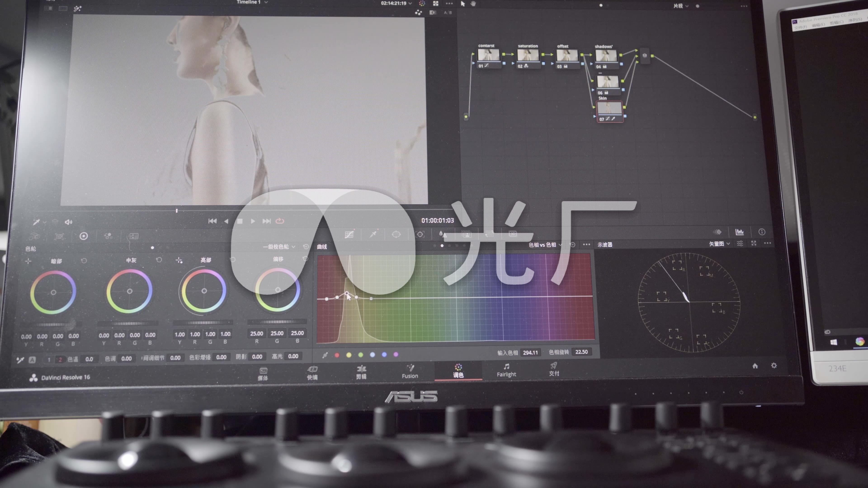Switch to the Fairlight page
Viewport: 868px width, 488px height.
(506, 370)
